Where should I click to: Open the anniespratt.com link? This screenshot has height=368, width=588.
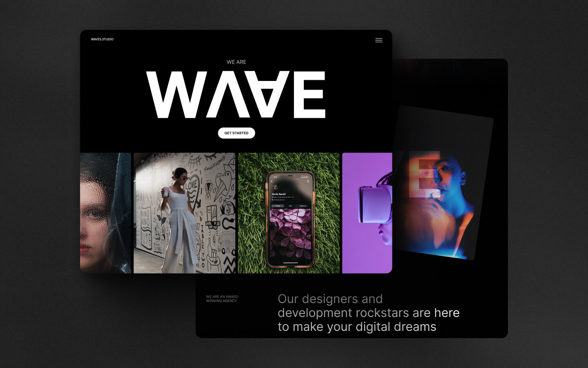tap(279, 200)
